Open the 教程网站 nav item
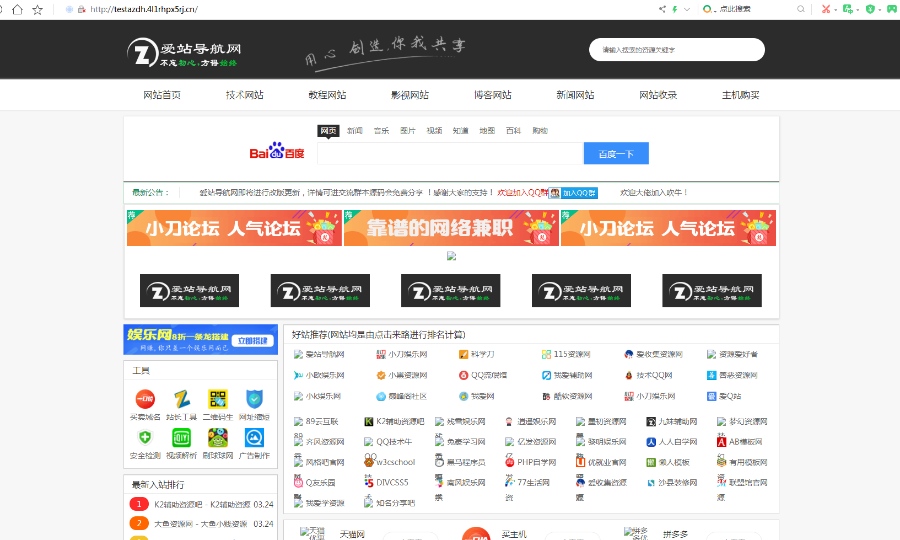900x540 pixels. click(327, 95)
